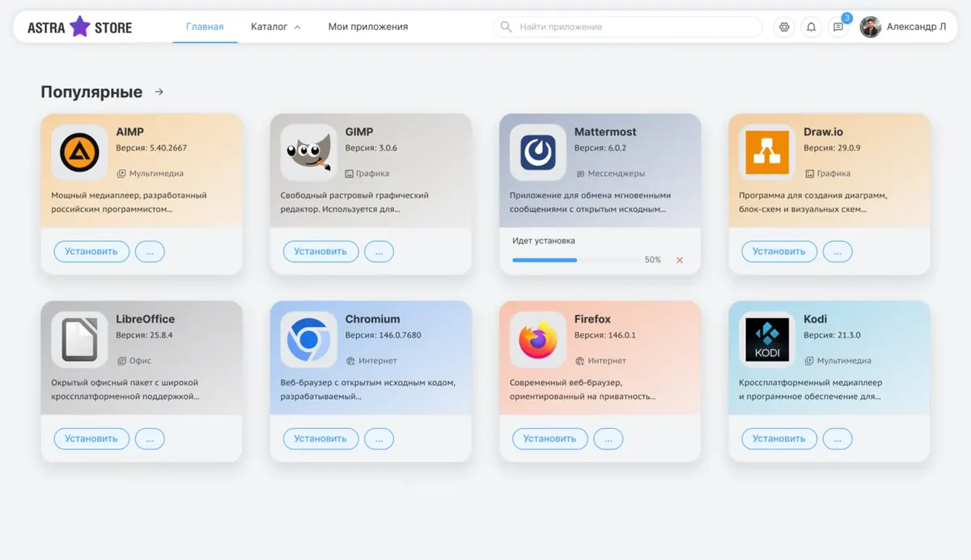
Task: Install Firefox with Установить button
Action: 549,439
